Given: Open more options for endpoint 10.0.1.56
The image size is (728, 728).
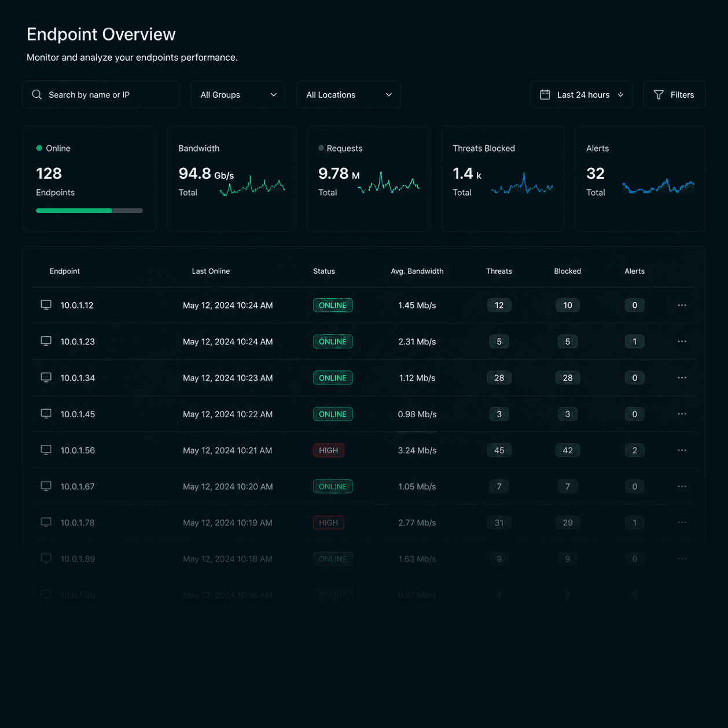Looking at the screenshot, I should [682, 450].
